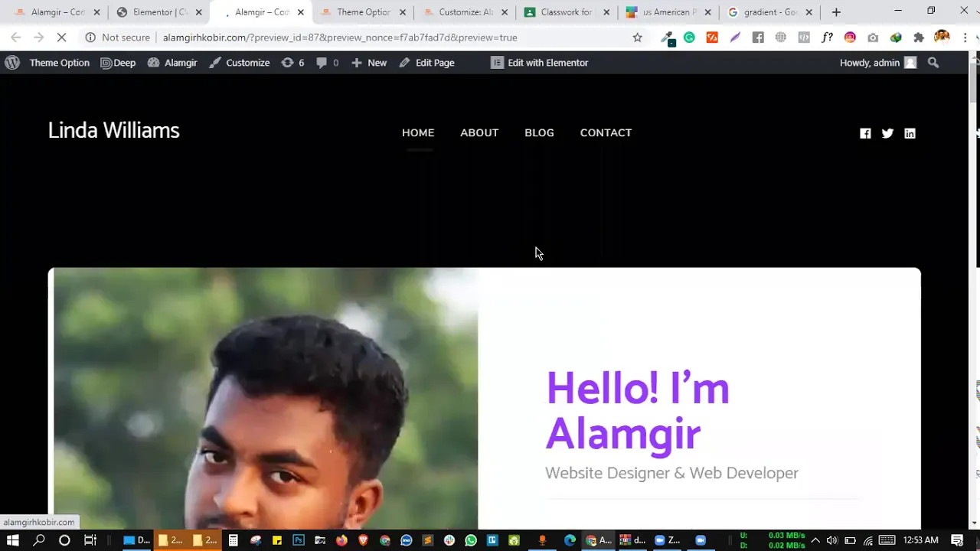Go to the BLOG nav link

point(539,133)
